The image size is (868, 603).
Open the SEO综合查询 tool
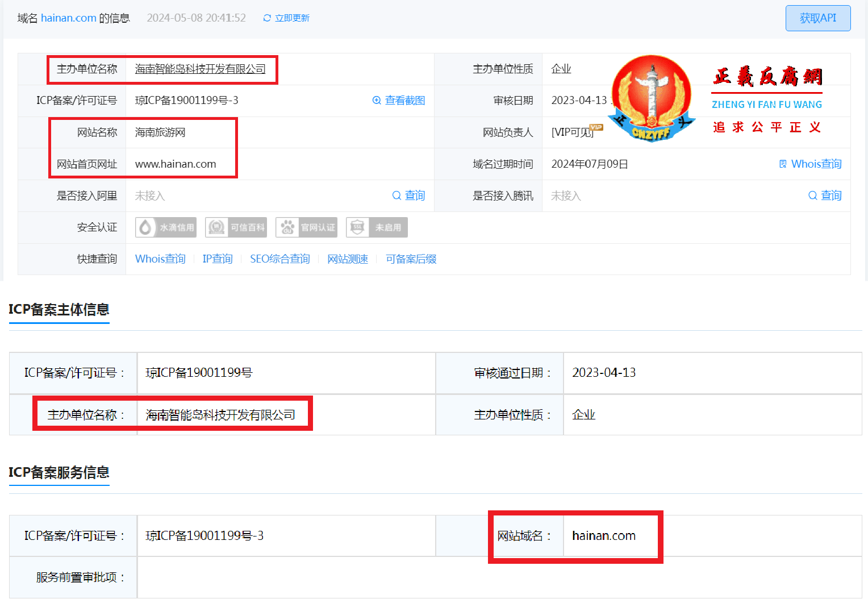point(280,259)
